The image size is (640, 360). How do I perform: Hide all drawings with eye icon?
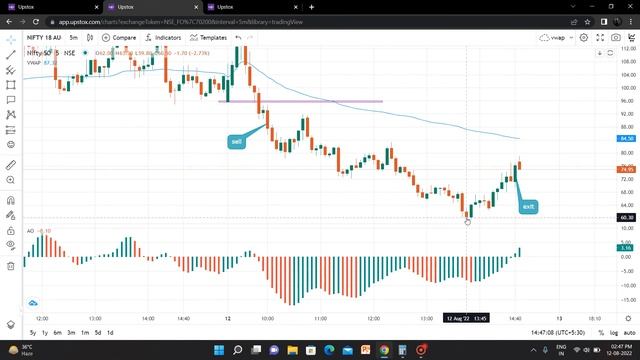tap(11, 245)
